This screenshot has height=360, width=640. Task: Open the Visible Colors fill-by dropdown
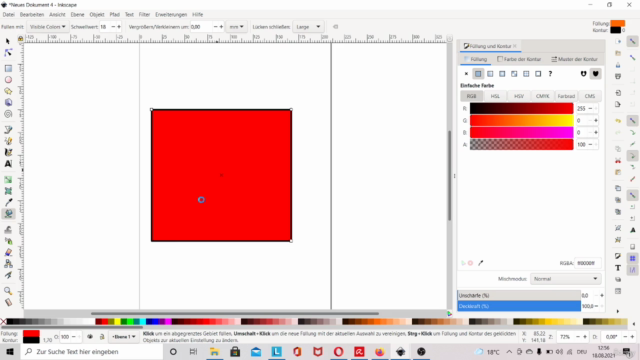point(47,27)
